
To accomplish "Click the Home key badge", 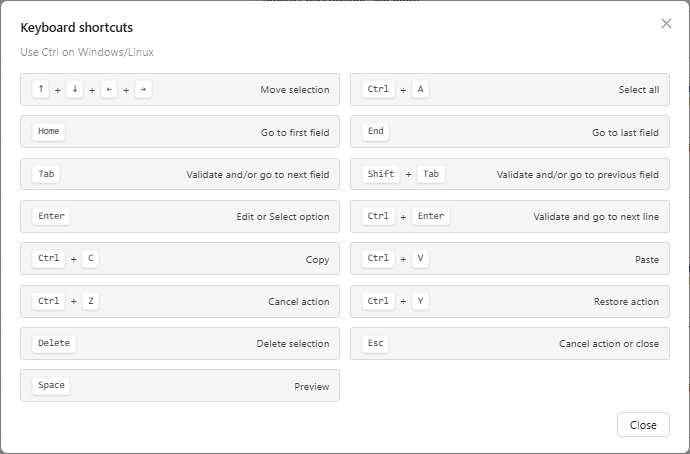I will tap(48, 131).
